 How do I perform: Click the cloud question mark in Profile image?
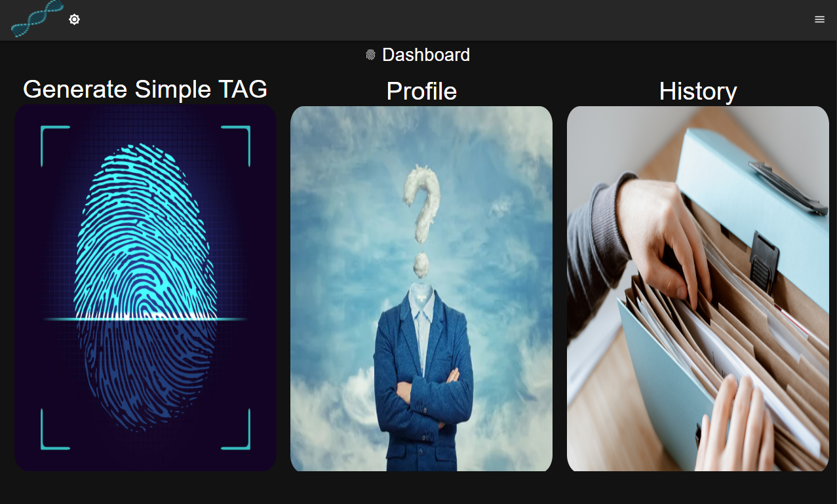click(x=421, y=220)
